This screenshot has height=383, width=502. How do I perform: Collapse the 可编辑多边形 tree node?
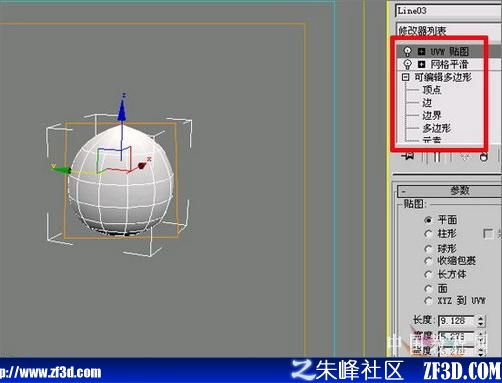point(405,77)
